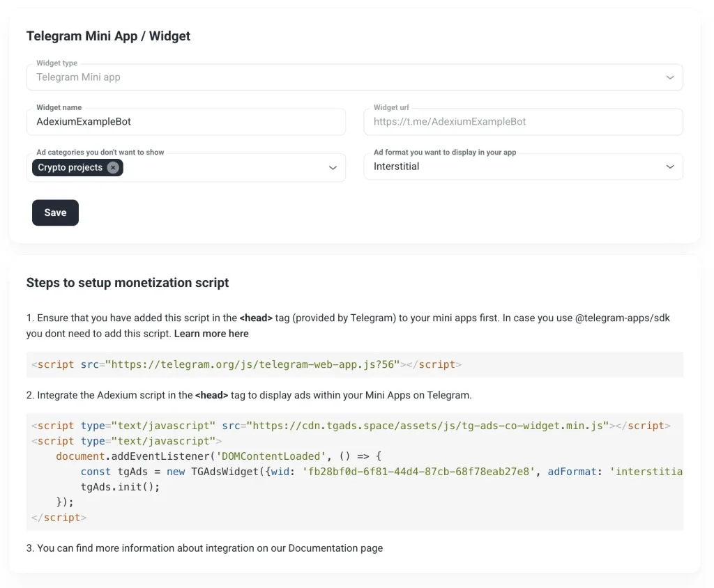Remove the Crypto projects chip

[x=113, y=168]
